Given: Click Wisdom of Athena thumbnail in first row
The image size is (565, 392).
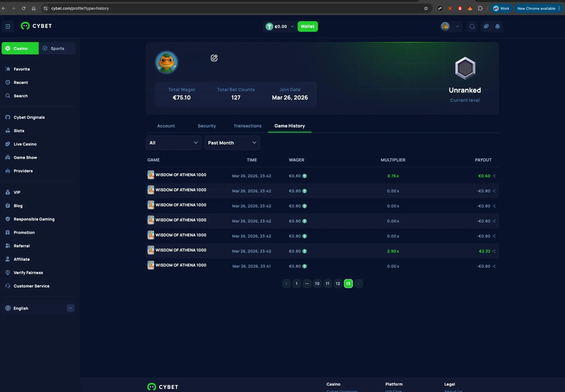Looking at the screenshot, I should [x=151, y=175].
